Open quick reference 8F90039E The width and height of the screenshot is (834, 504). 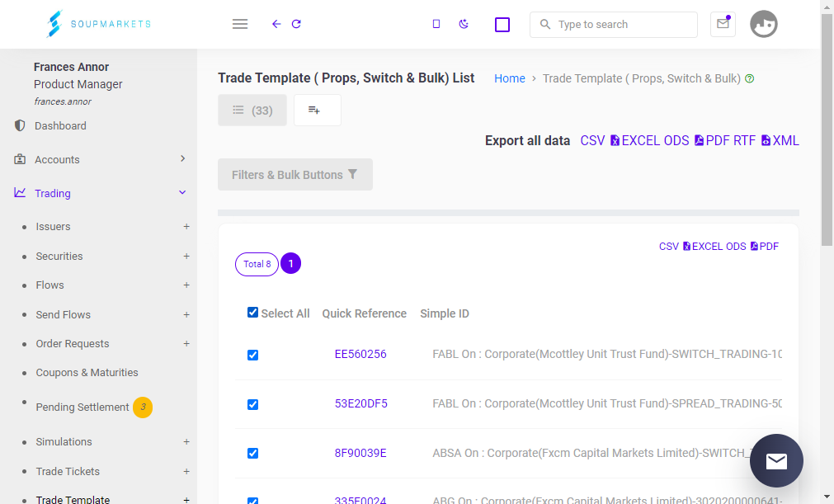[360, 453]
